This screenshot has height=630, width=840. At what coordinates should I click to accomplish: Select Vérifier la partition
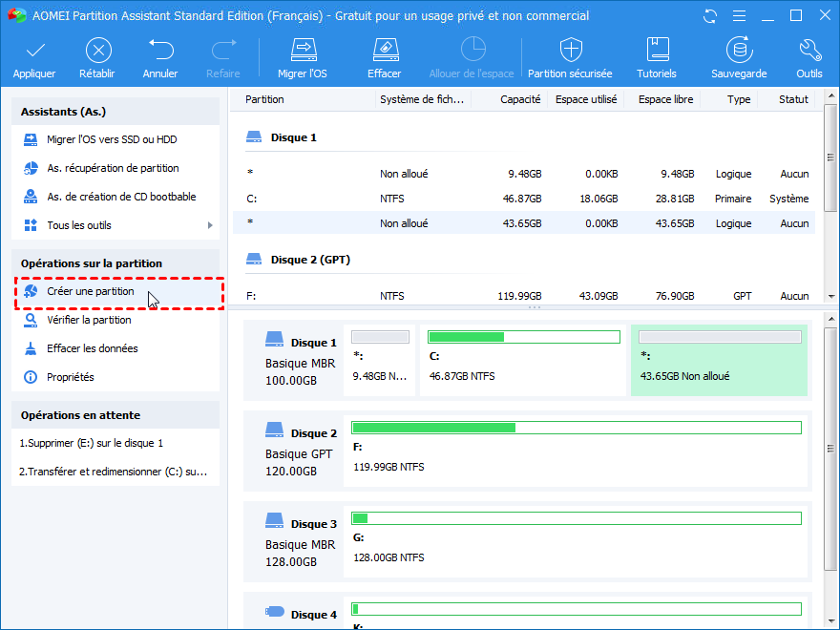[89, 320]
